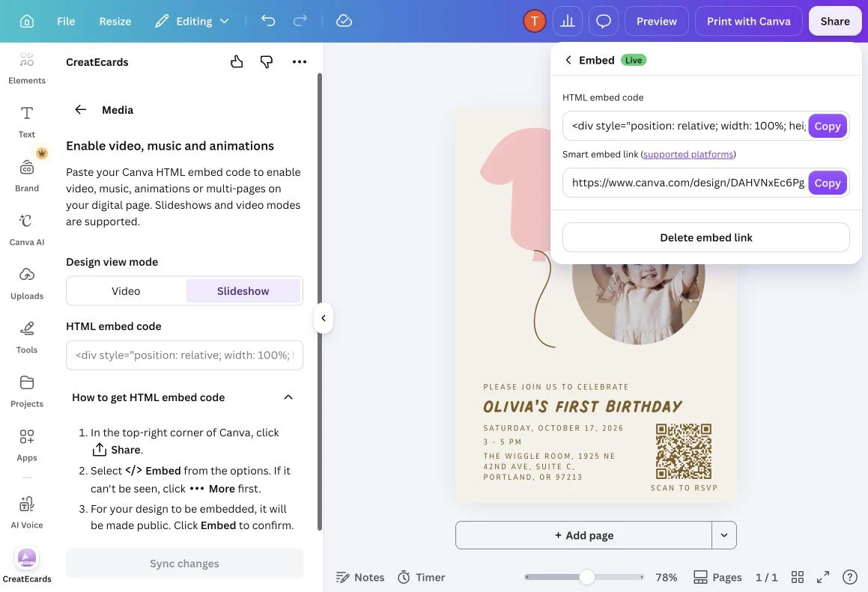
Task: Select Please Join Us To Celebrate text
Action: (556, 387)
